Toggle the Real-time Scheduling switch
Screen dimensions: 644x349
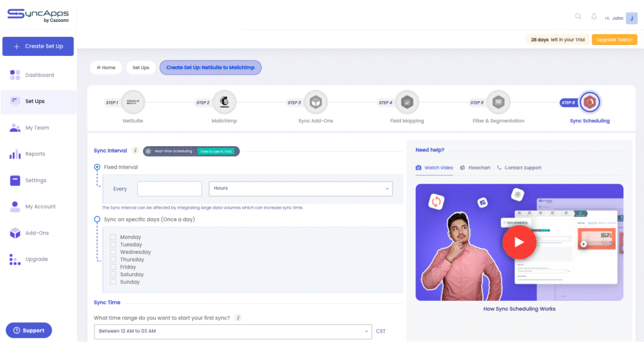pos(191,151)
